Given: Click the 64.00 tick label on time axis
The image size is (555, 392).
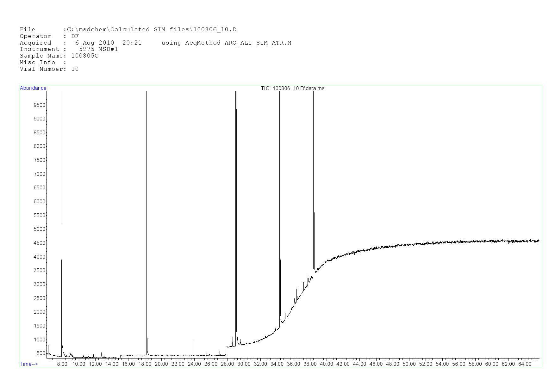Looking at the screenshot, I should [524, 364].
